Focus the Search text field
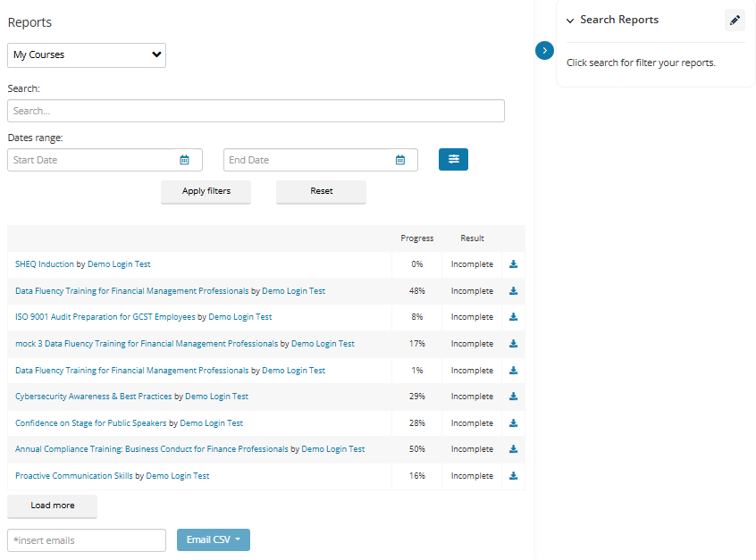 pos(256,111)
